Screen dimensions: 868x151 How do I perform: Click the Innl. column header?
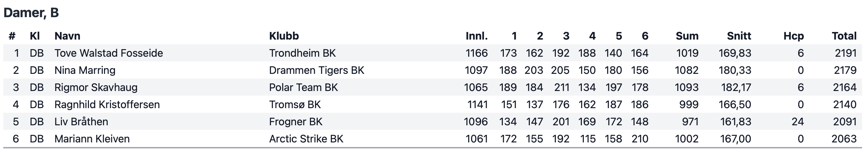[x=476, y=36]
